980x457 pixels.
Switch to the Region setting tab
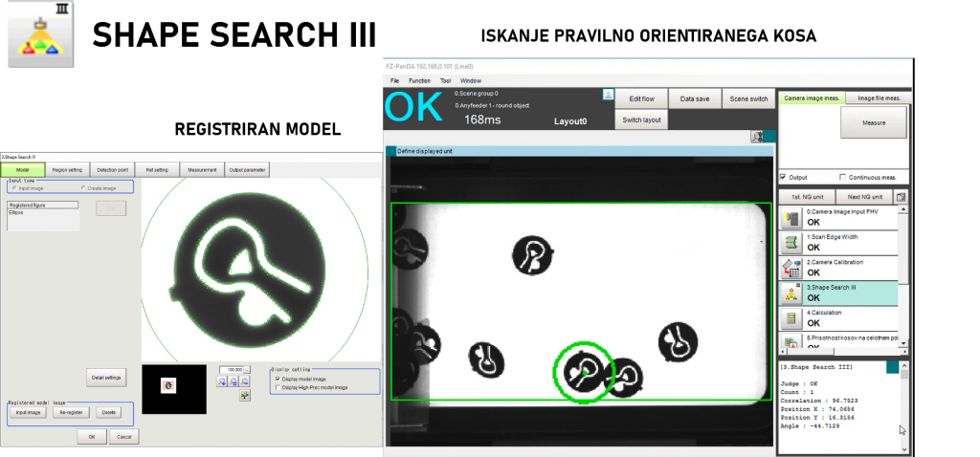67,170
